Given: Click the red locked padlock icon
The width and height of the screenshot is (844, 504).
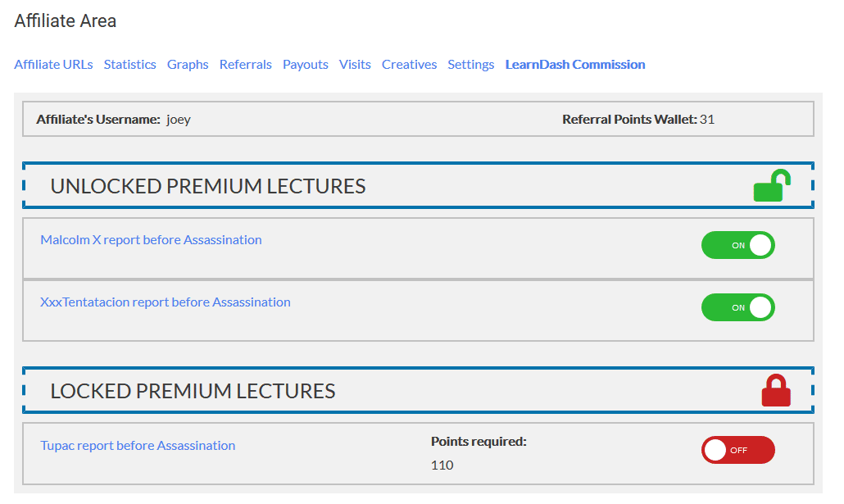Looking at the screenshot, I should coord(776,390).
